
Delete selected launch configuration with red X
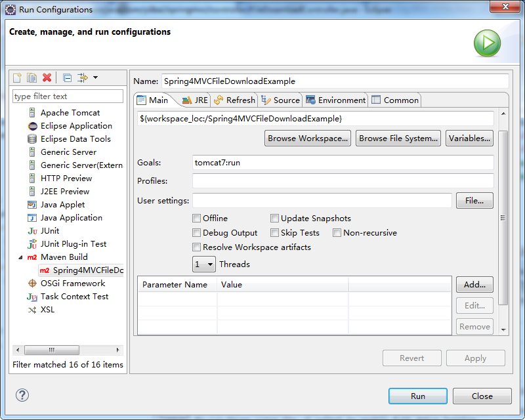pyautogui.click(x=47, y=77)
